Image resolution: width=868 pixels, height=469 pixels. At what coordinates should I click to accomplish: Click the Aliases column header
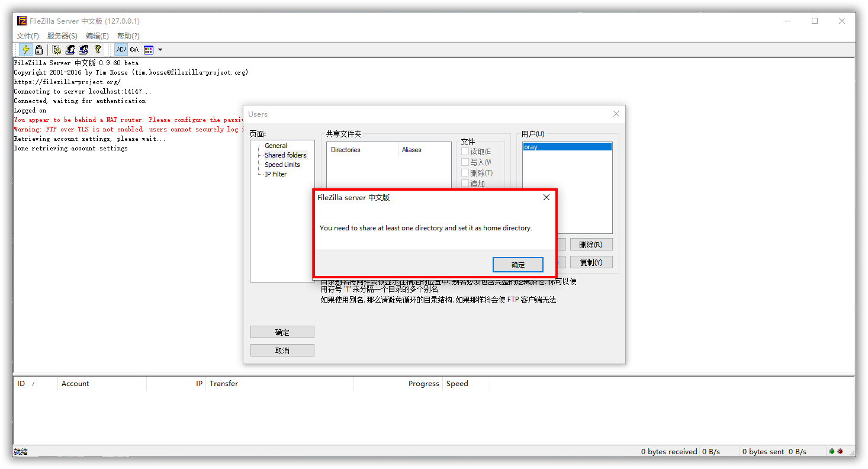(x=424, y=150)
